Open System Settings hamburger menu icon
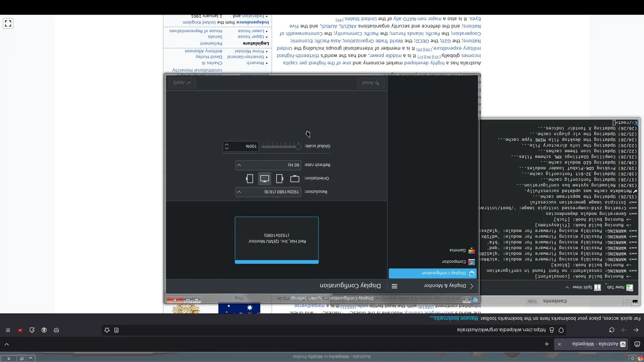The height and width of the screenshot is (362, 644). coord(394,286)
